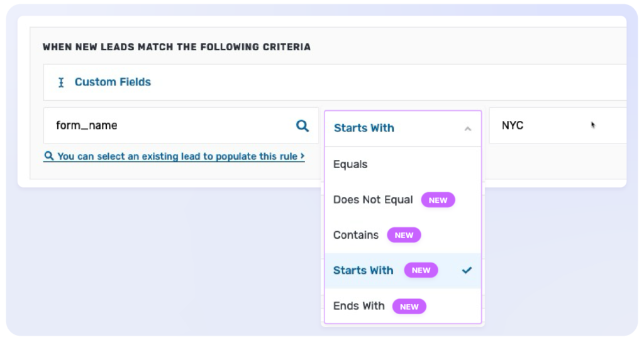This screenshot has height=340, width=644.
Task: Click the search icon beside existing lead link
Action: [49, 156]
